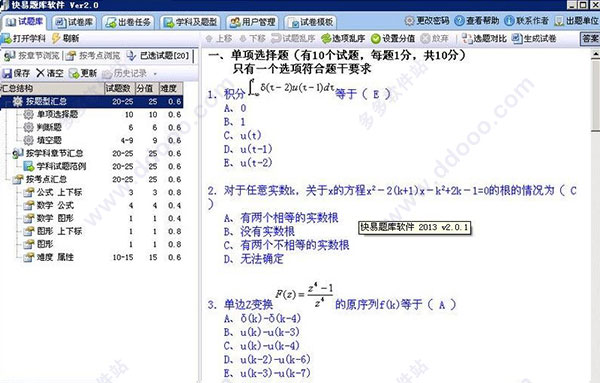Switch to 按章节浏览 view
600x383 pixels.
click(32, 56)
